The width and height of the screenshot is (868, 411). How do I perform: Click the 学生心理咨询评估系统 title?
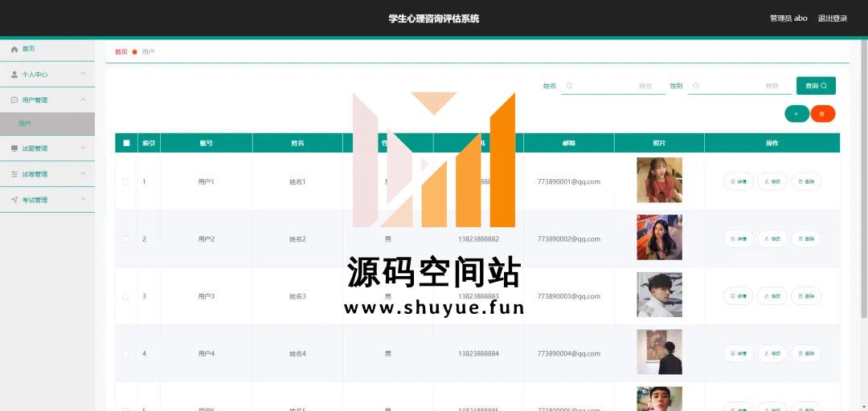tap(434, 18)
